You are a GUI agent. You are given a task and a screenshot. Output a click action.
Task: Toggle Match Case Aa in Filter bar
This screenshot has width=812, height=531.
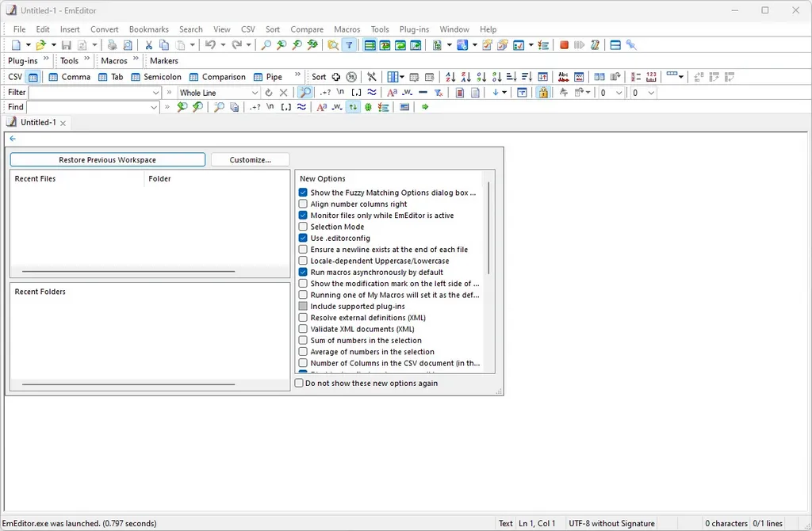pos(392,93)
